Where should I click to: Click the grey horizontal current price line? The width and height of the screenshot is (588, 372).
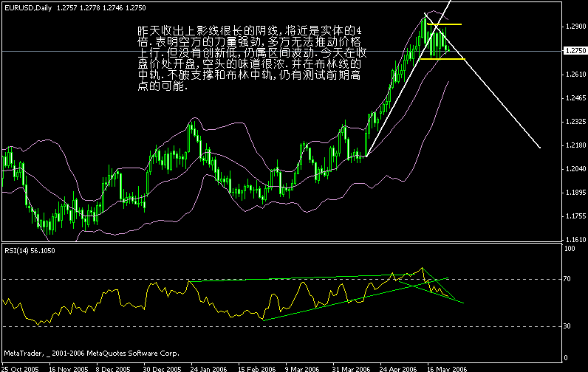(281, 51)
